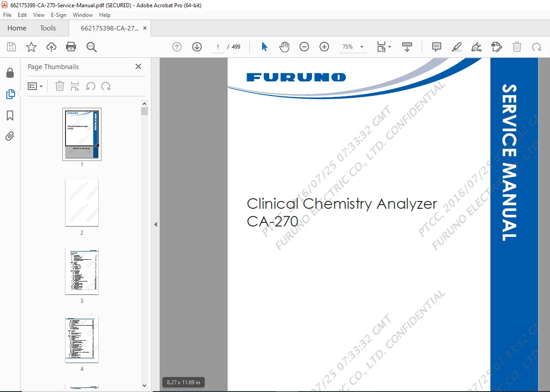Open the File menu
Screen dimensions: 550x392
pos(7,15)
